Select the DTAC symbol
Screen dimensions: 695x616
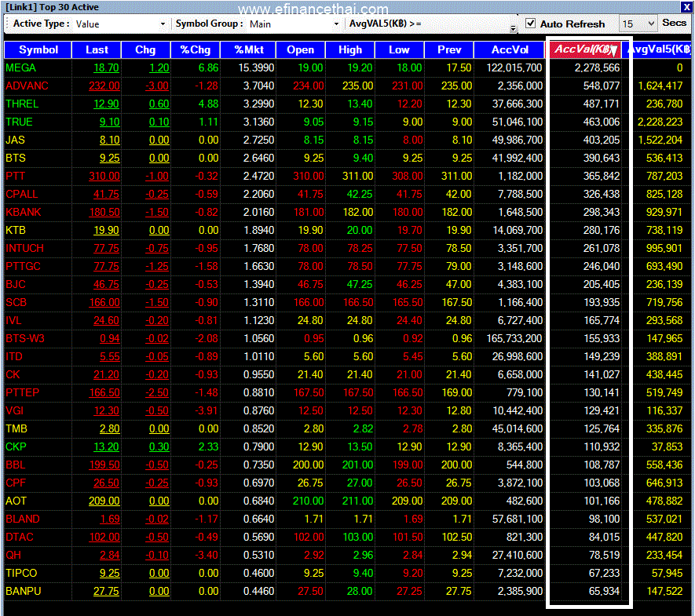click(20, 538)
